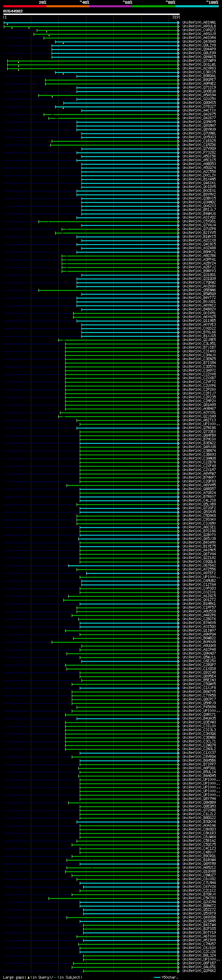Open hit UniRef100_Q43848

click(199, 41)
